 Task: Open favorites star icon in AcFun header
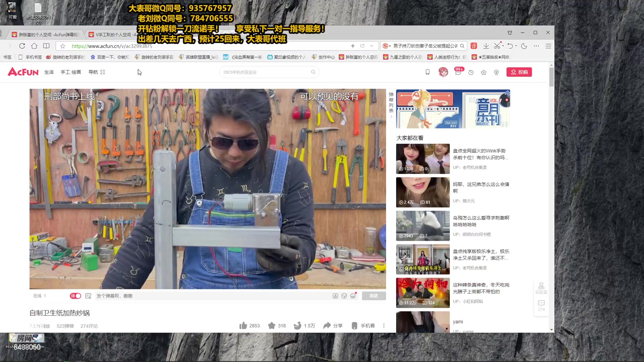(x=484, y=72)
